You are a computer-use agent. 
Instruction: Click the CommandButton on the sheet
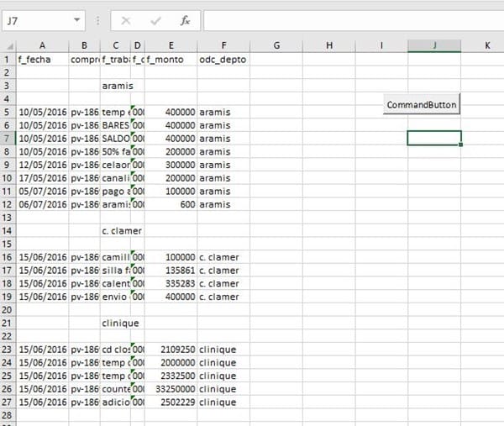tap(422, 104)
